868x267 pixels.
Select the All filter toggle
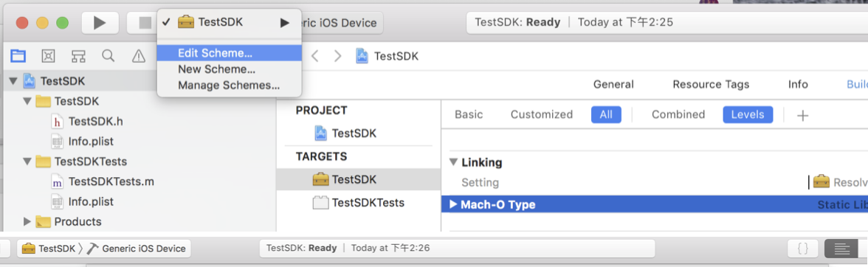606,114
